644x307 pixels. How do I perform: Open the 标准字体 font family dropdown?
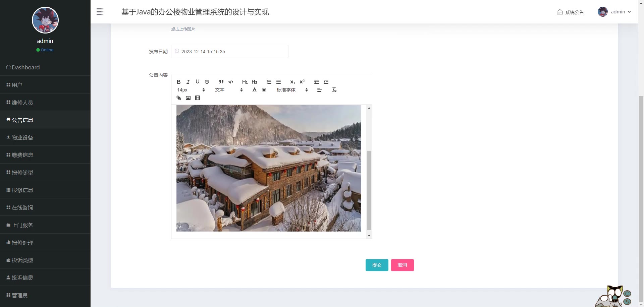point(292,90)
